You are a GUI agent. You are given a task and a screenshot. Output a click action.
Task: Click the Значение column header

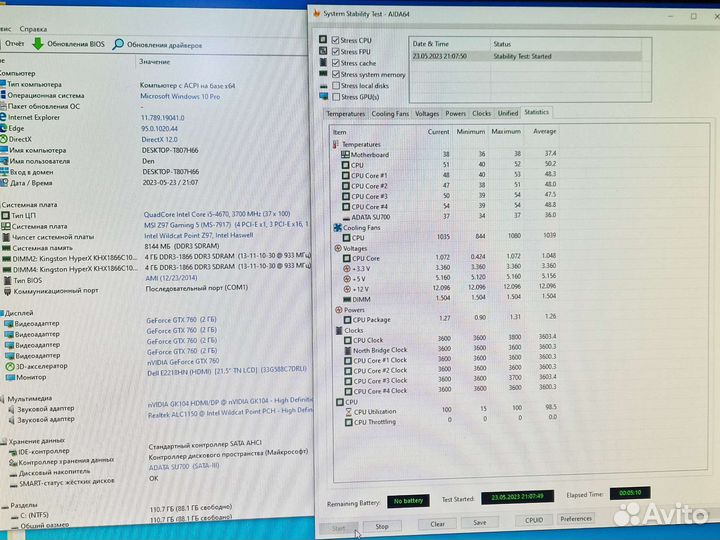(x=155, y=62)
